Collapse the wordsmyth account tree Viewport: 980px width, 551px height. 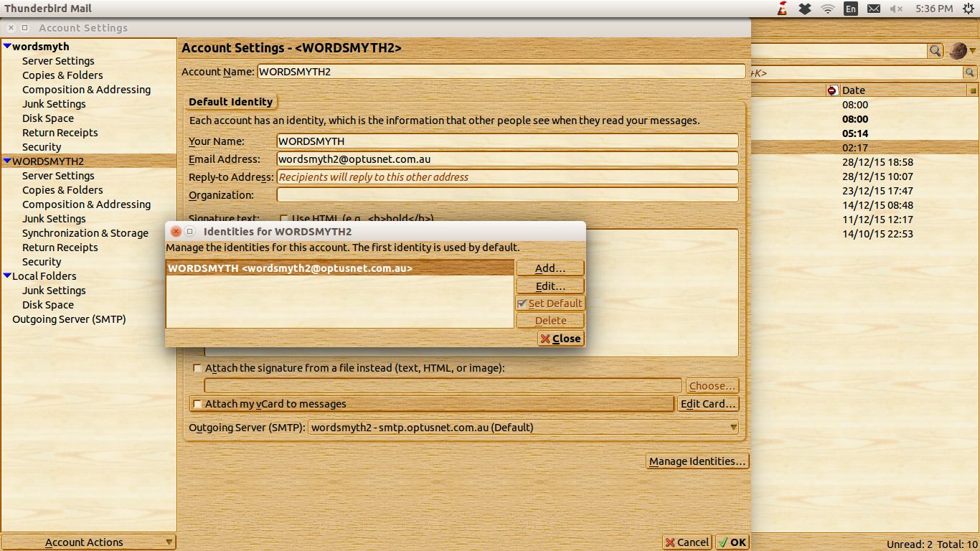7,47
